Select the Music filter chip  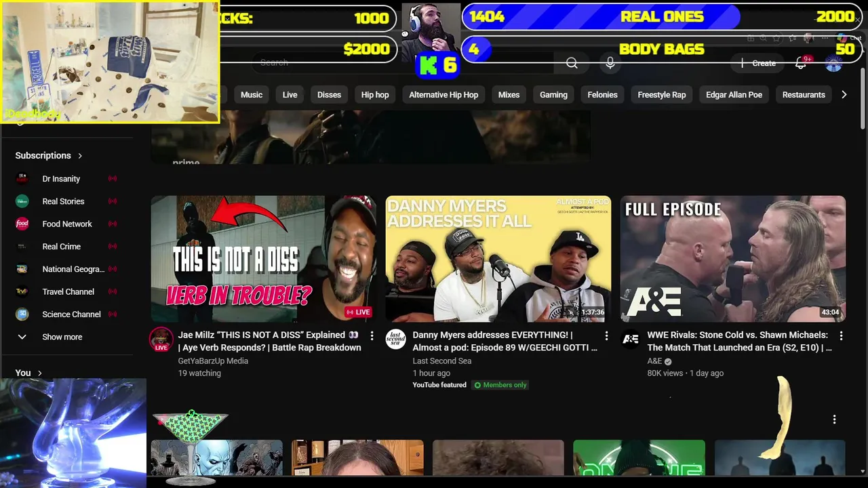click(252, 95)
